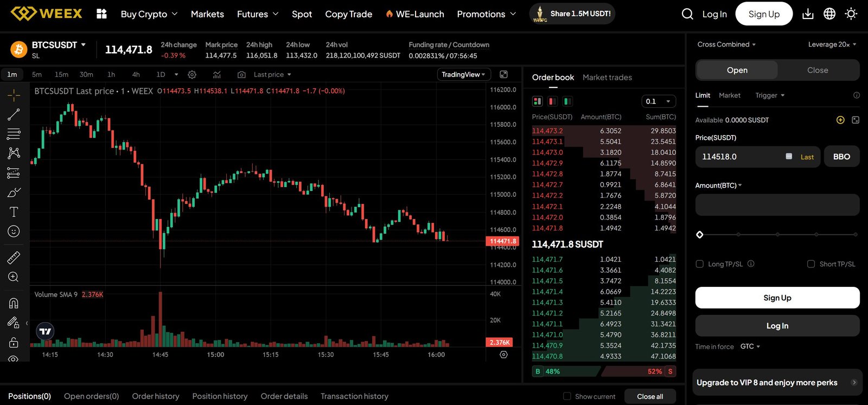The height and width of the screenshot is (405, 868).
Task: Toggle stay in drawing mode
Action: [x=14, y=323]
